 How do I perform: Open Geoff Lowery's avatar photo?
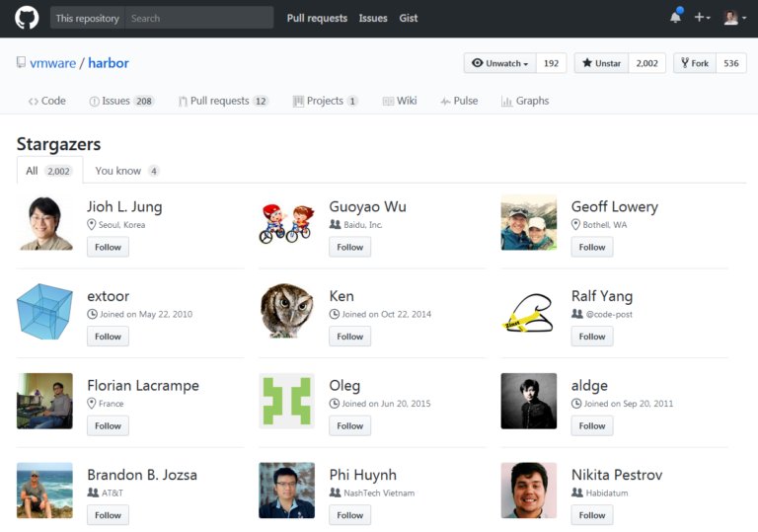(x=529, y=222)
